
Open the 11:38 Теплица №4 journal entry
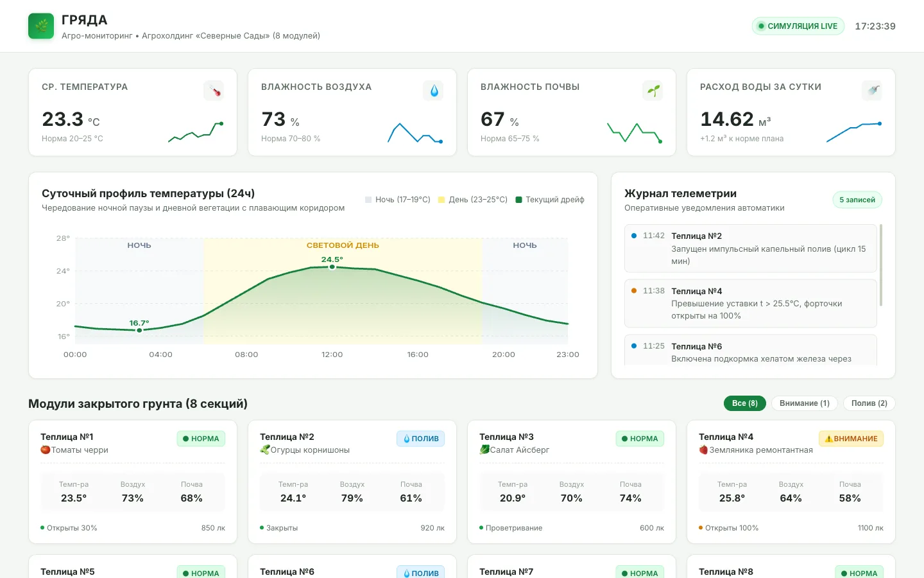(751, 304)
